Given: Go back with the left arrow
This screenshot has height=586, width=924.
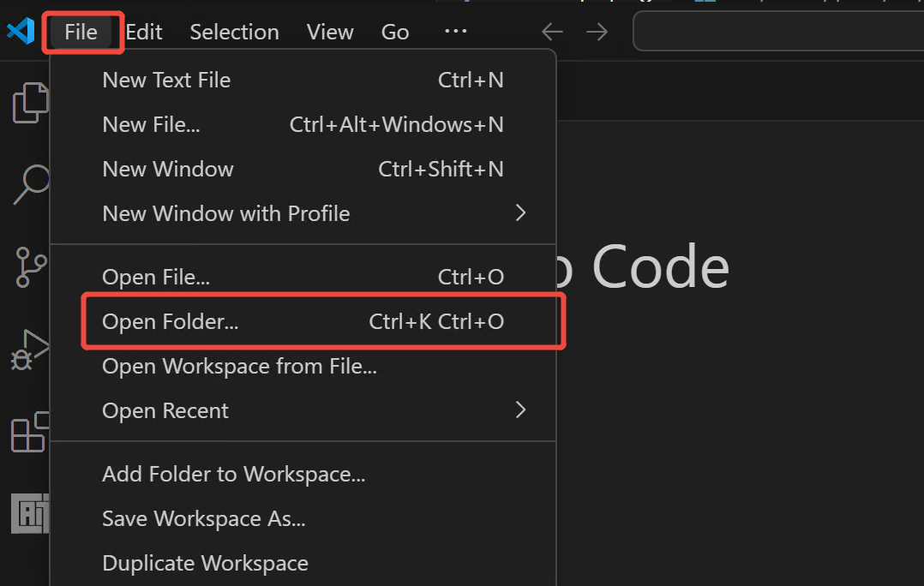Looking at the screenshot, I should (x=552, y=32).
